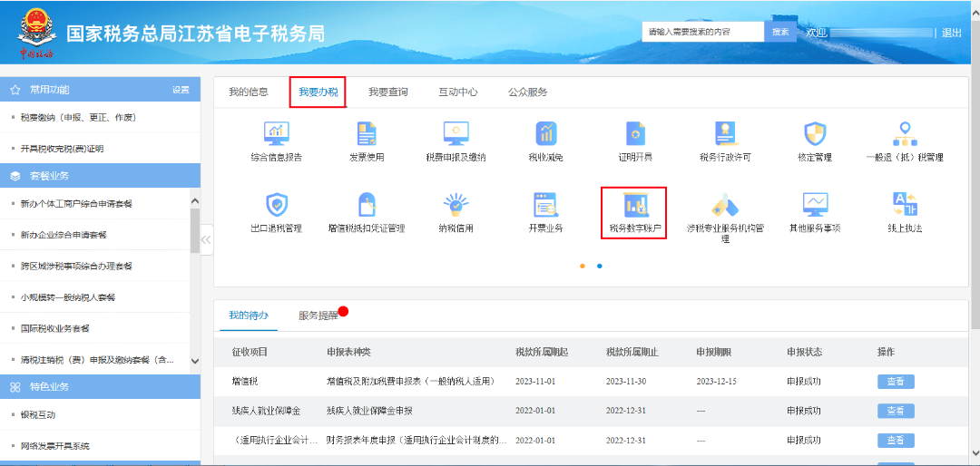The image size is (980, 466).
Task: Click 查看 for the 增值税 row
Action: pos(896,382)
